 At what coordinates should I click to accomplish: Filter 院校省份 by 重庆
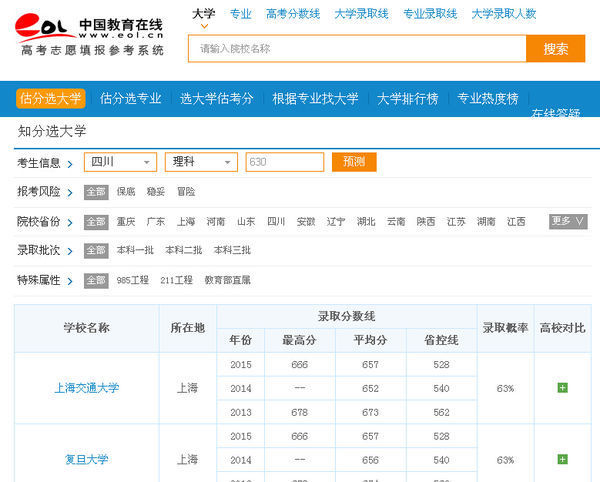126,222
